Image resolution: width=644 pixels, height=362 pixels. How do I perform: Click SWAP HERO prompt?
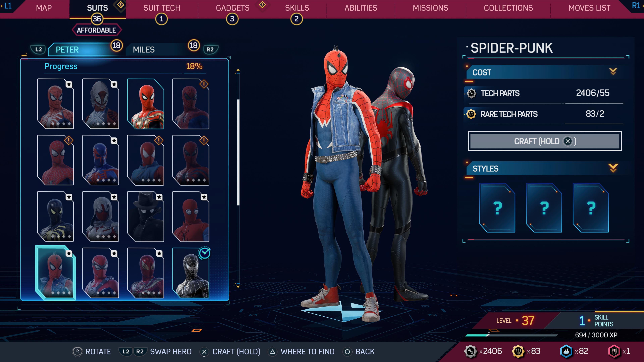click(155, 351)
